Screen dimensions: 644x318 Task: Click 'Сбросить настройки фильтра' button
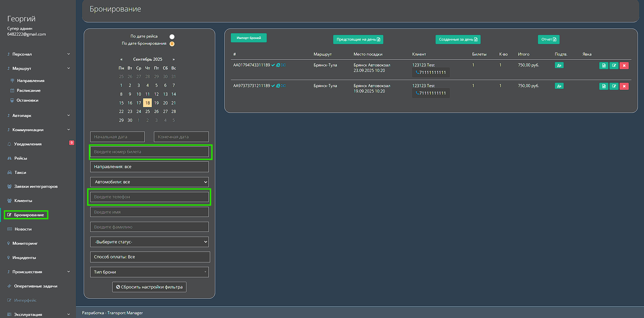pyautogui.click(x=149, y=287)
